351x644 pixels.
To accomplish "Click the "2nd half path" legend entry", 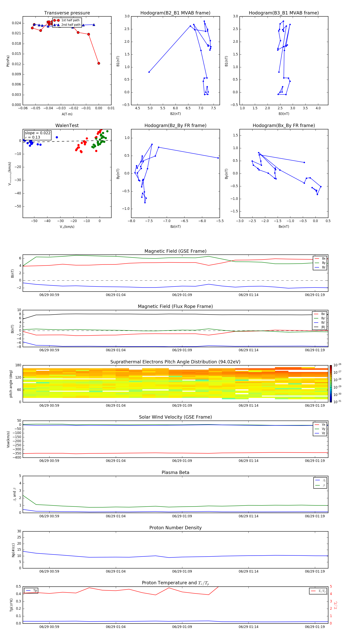I will click(67, 25).
